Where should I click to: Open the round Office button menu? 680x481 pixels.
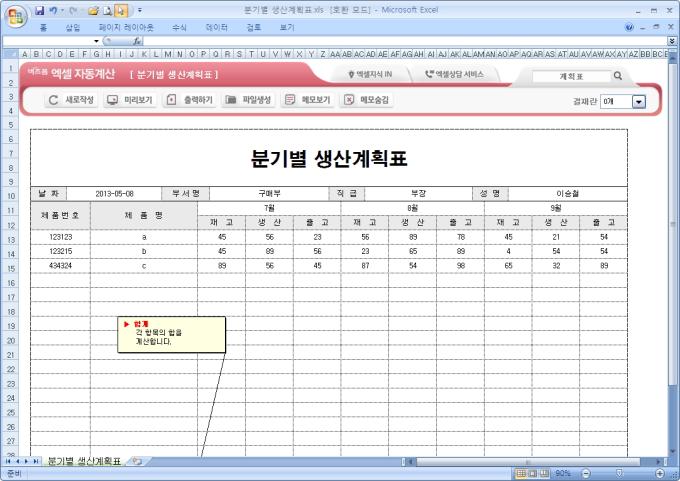point(16,17)
